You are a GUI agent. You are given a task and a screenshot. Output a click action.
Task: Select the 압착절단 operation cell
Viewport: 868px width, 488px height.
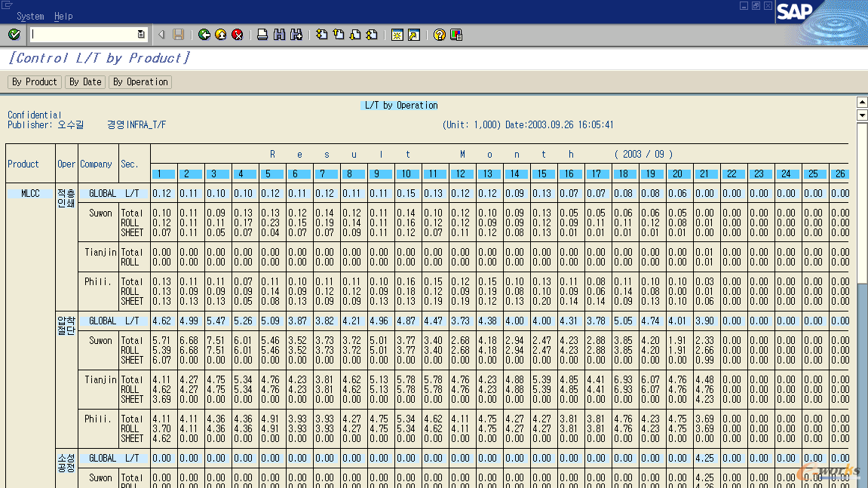[x=66, y=326]
